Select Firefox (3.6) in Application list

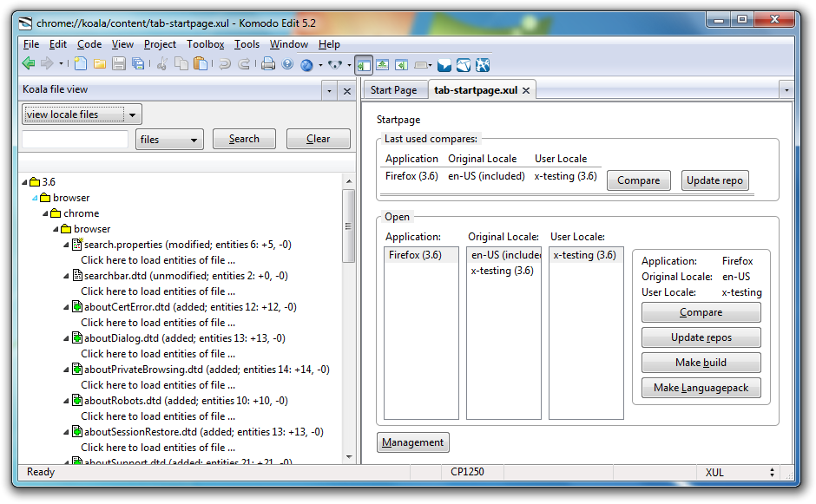point(421,255)
